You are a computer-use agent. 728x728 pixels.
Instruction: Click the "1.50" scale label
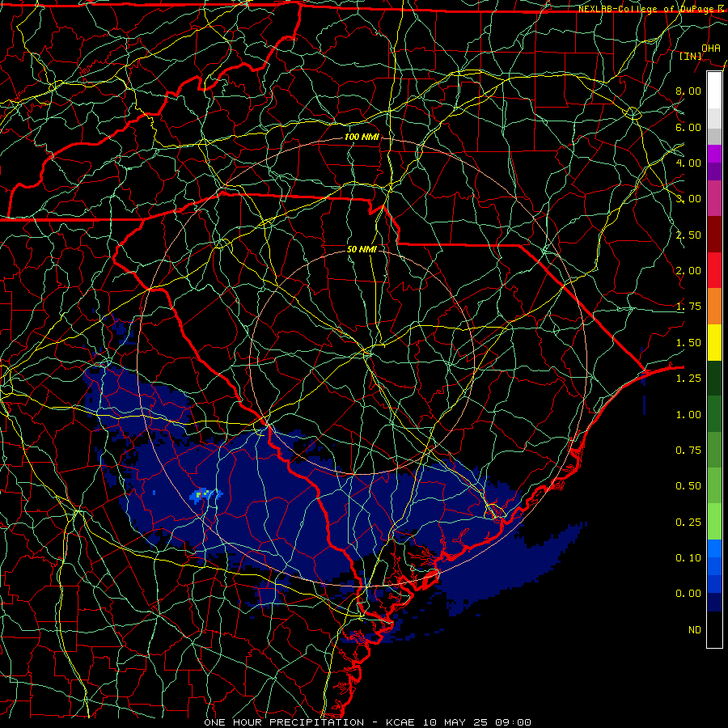pos(688,342)
